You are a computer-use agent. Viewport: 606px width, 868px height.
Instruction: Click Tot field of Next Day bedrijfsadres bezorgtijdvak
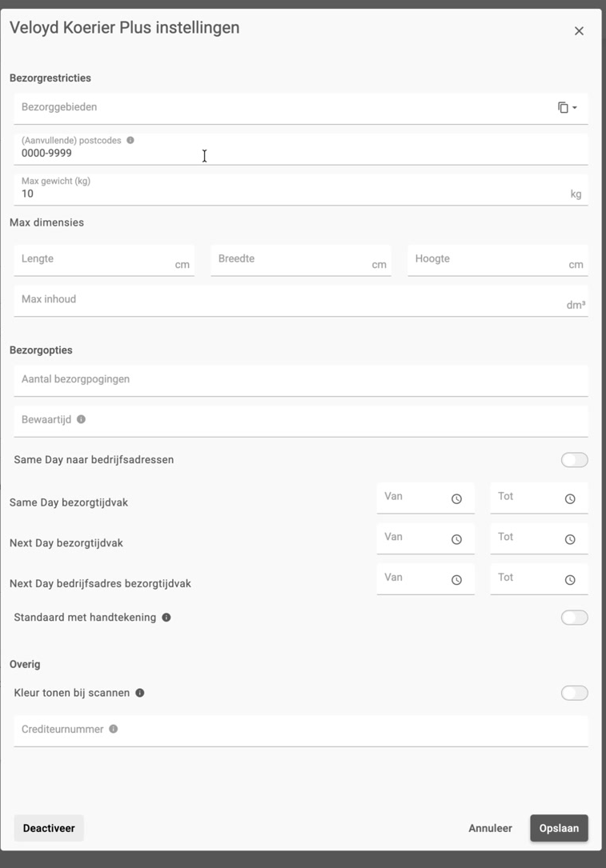point(539,578)
